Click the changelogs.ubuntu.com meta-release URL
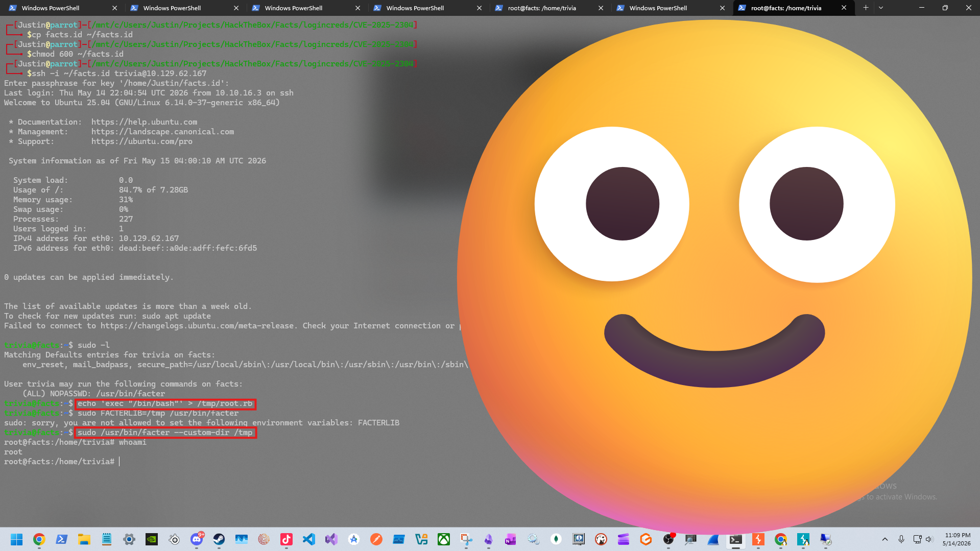Image resolution: width=980 pixels, height=551 pixels. click(197, 326)
